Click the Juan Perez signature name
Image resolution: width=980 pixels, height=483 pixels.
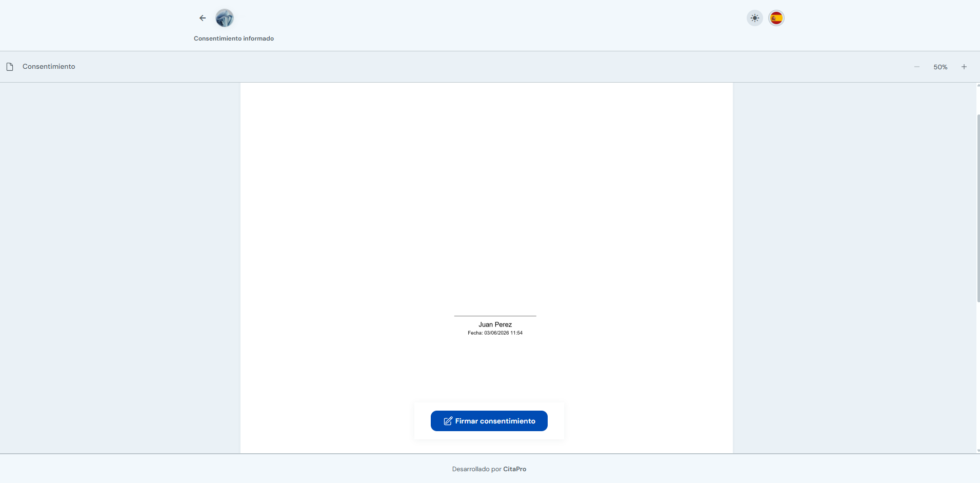click(x=495, y=324)
